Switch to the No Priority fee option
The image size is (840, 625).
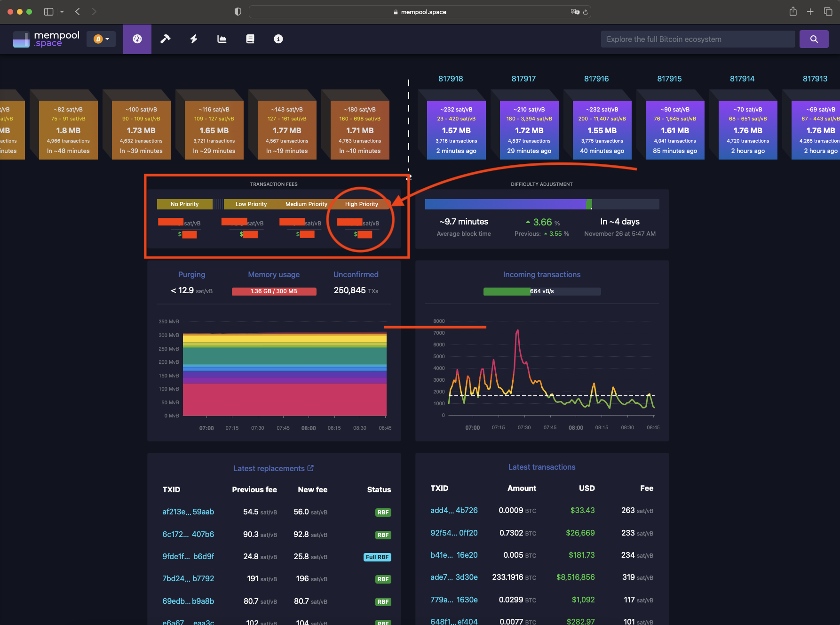point(184,204)
